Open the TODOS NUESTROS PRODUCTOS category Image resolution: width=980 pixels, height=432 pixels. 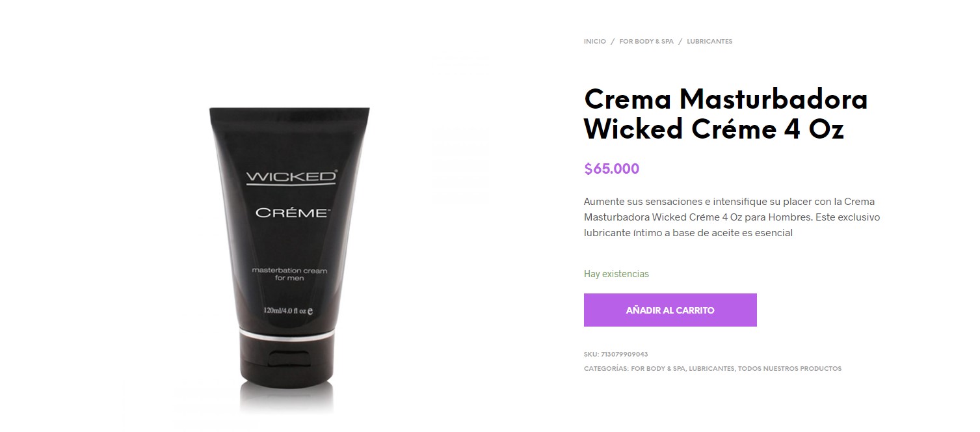(789, 368)
